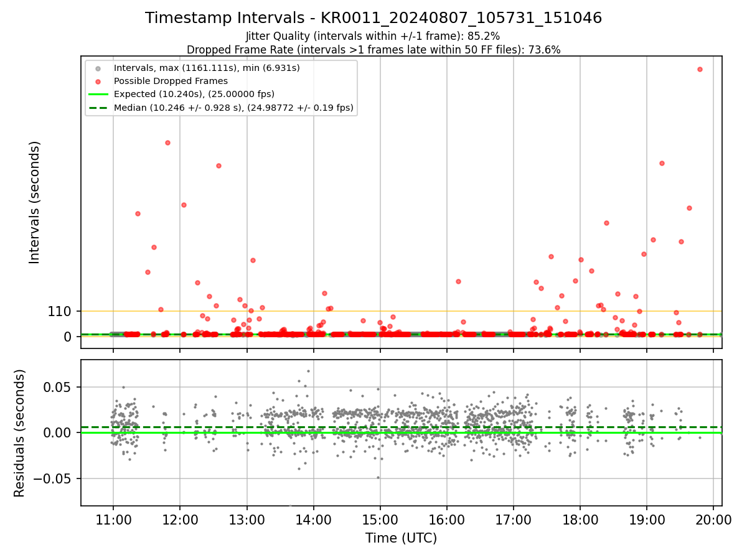The width and height of the screenshot is (747, 560).
Task: Click the gray circle marker in the legend
Action: (x=98, y=68)
